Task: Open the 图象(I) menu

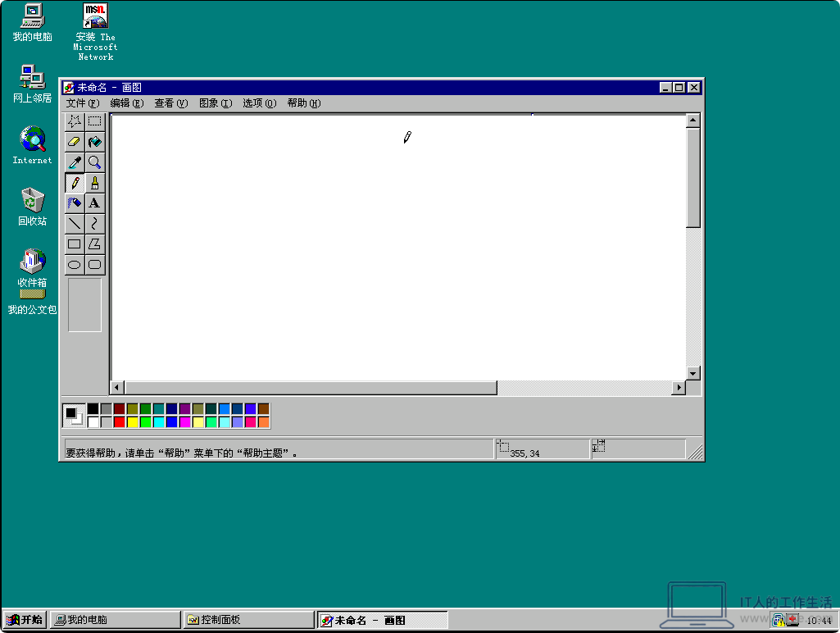Action: pos(216,103)
